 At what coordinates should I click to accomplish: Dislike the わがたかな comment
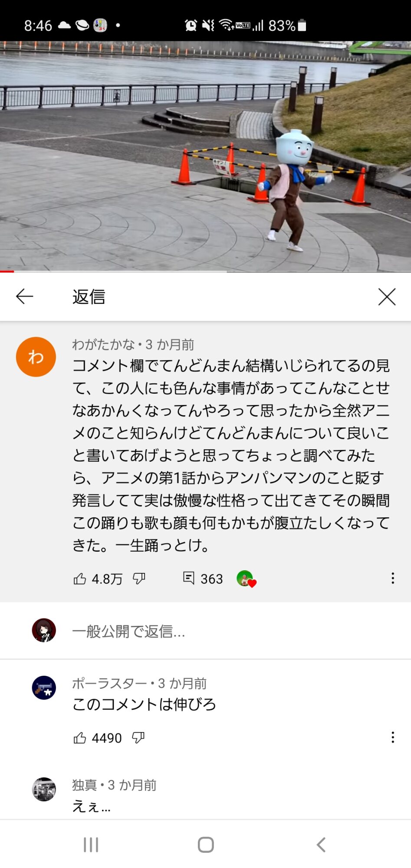pyautogui.click(x=139, y=579)
